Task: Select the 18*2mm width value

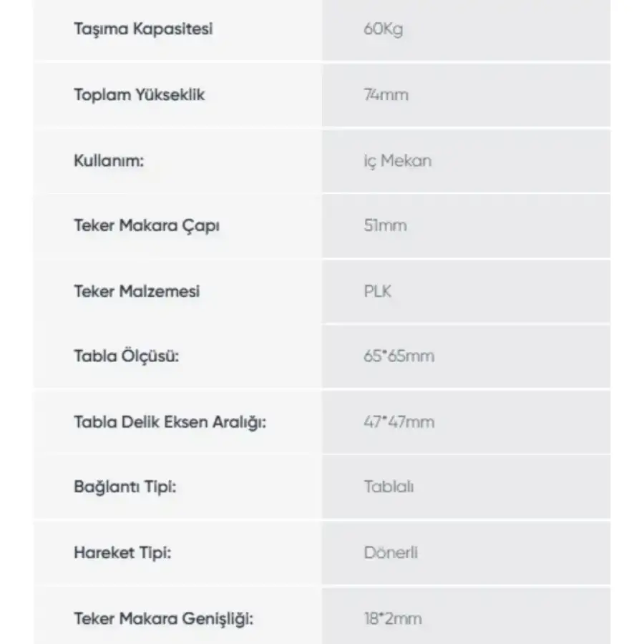Action: (393, 618)
